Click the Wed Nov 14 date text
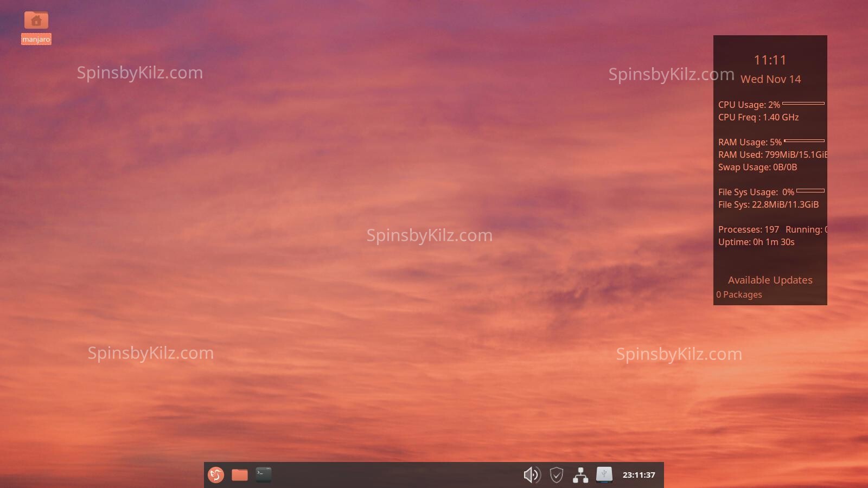 point(770,79)
